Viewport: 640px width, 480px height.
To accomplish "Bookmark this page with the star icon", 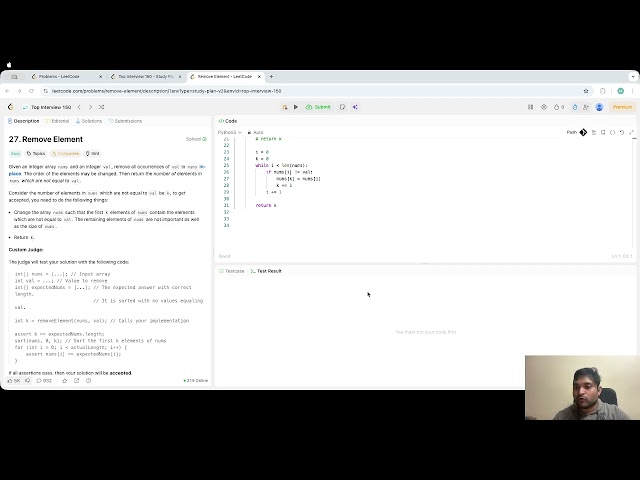I will click(586, 91).
